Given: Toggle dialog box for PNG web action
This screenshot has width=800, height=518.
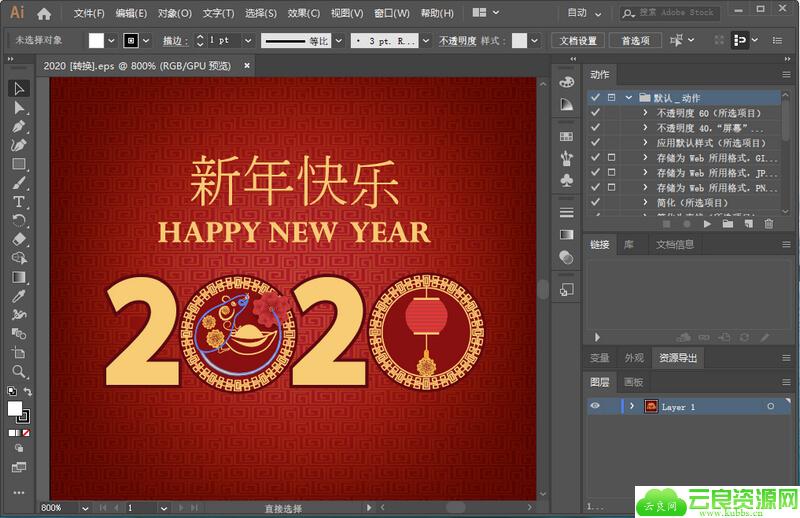Looking at the screenshot, I should 611,187.
